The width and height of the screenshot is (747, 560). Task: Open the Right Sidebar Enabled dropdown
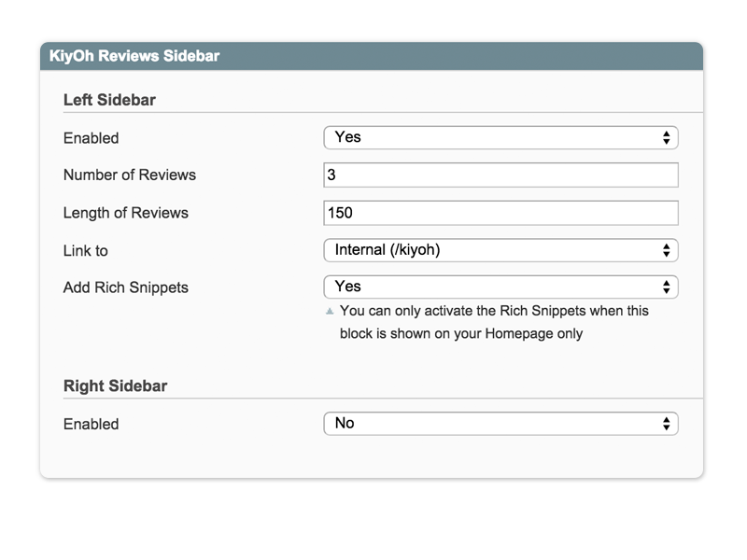click(500, 424)
